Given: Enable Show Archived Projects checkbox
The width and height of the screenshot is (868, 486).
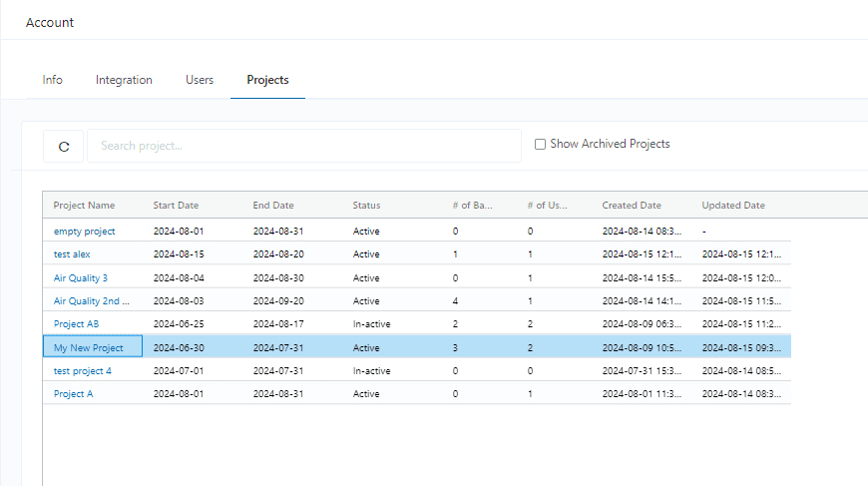Looking at the screenshot, I should tap(540, 145).
